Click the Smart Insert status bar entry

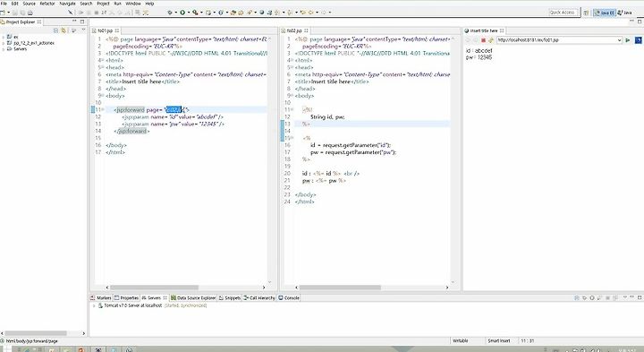[498, 341]
